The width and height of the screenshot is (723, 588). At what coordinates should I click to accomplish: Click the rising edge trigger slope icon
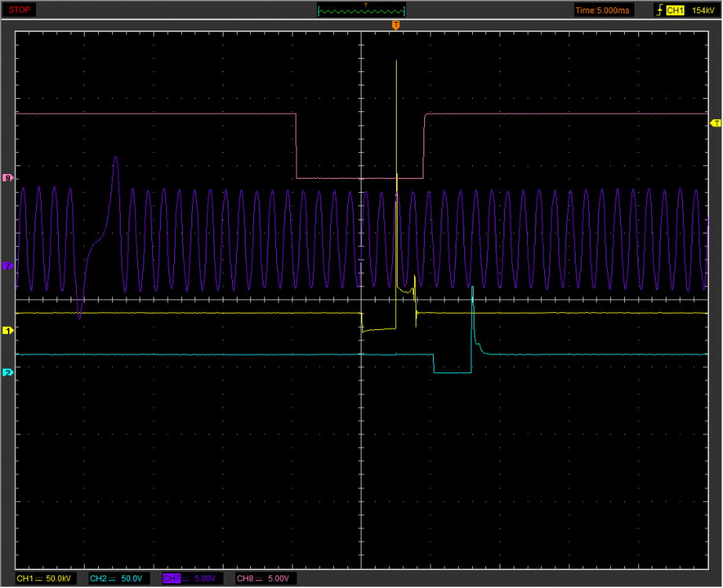[658, 10]
